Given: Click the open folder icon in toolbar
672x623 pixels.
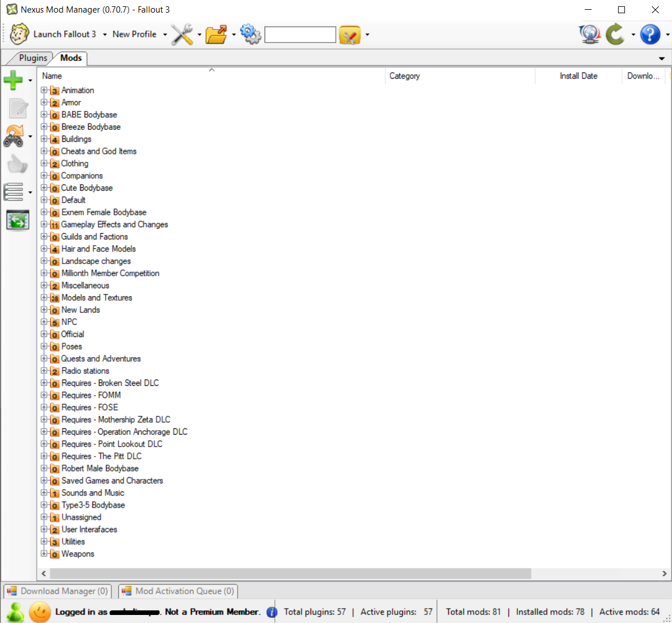Looking at the screenshot, I should point(216,34).
